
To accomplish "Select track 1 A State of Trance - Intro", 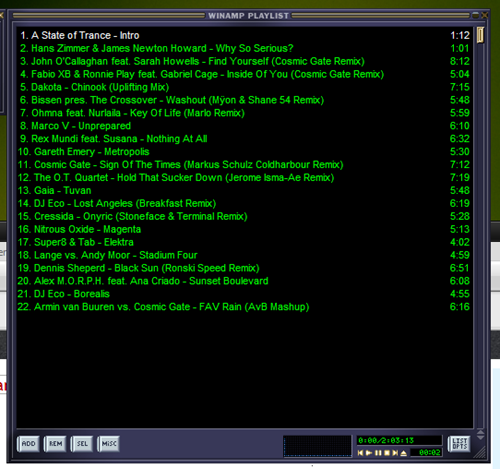I will point(245,35).
